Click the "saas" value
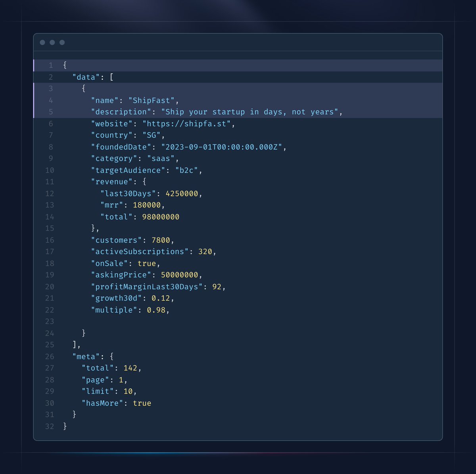476x474 pixels. click(x=161, y=159)
